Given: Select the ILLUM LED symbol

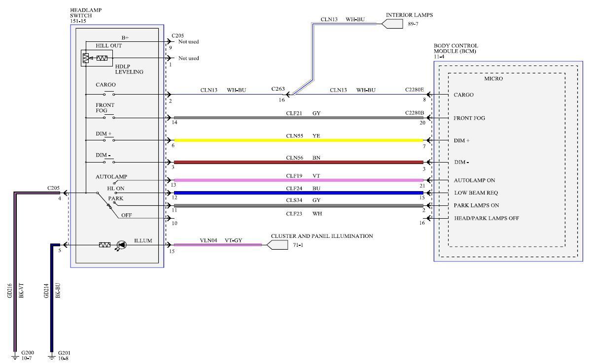Looking at the screenshot, I should pyautogui.click(x=121, y=245).
